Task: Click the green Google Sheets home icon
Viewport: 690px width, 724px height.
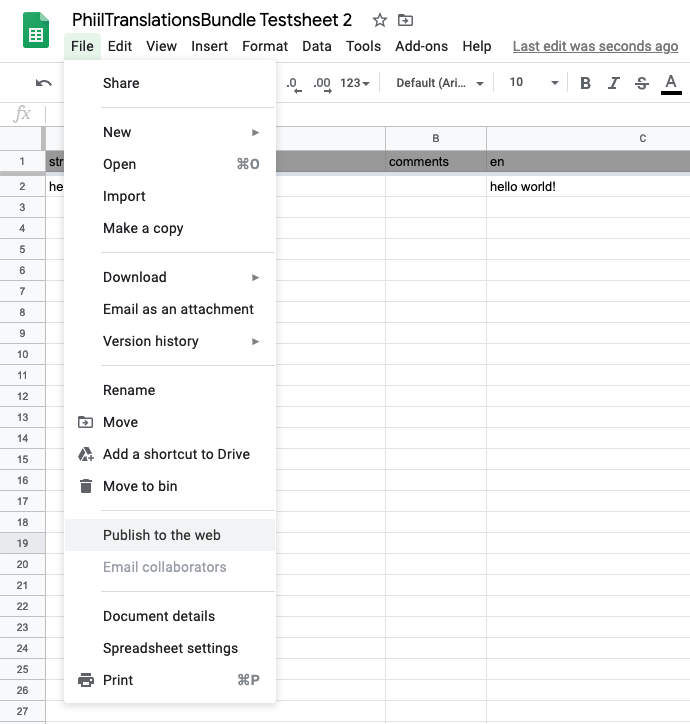Action: [x=36, y=30]
